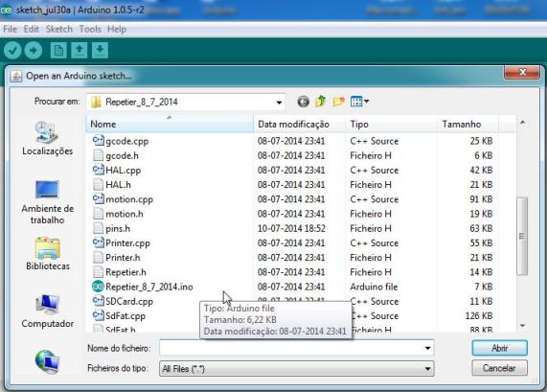Image resolution: width=547 pixels, height=392 pixels.
Task: Select the motion.h file name
Action: tap(125, 214)
